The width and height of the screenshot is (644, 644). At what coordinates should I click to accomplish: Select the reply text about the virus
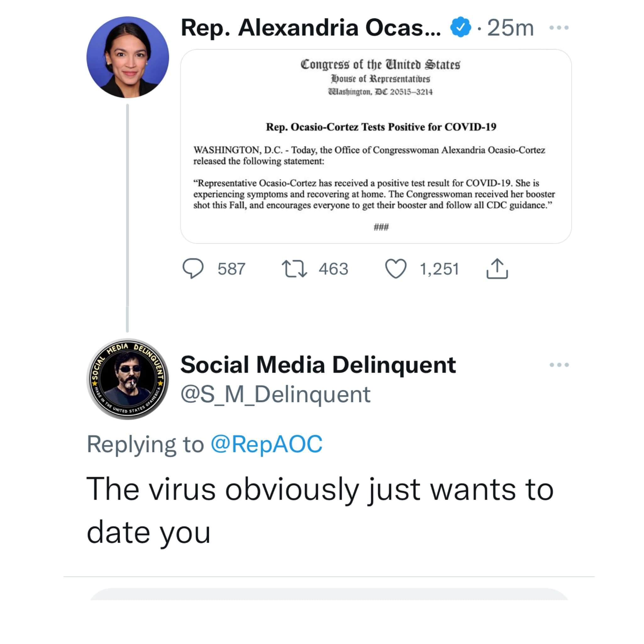click(320, 510)
